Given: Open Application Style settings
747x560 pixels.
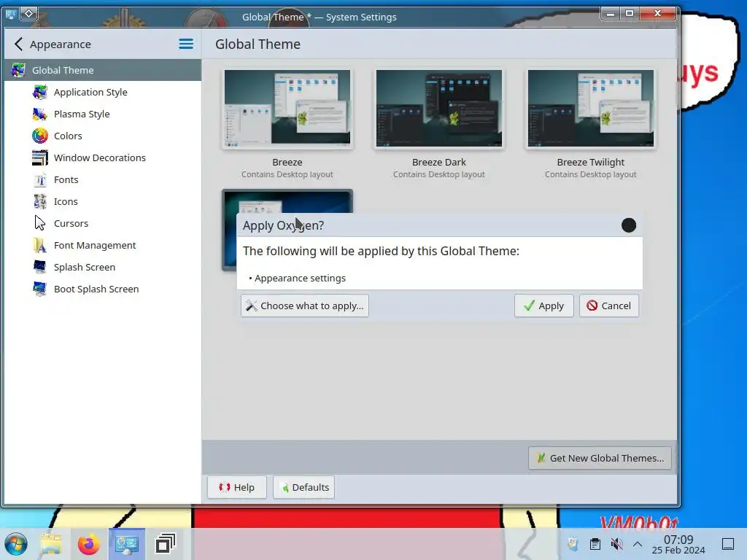Looking at the screenshot, I should [x=90, y=92].
